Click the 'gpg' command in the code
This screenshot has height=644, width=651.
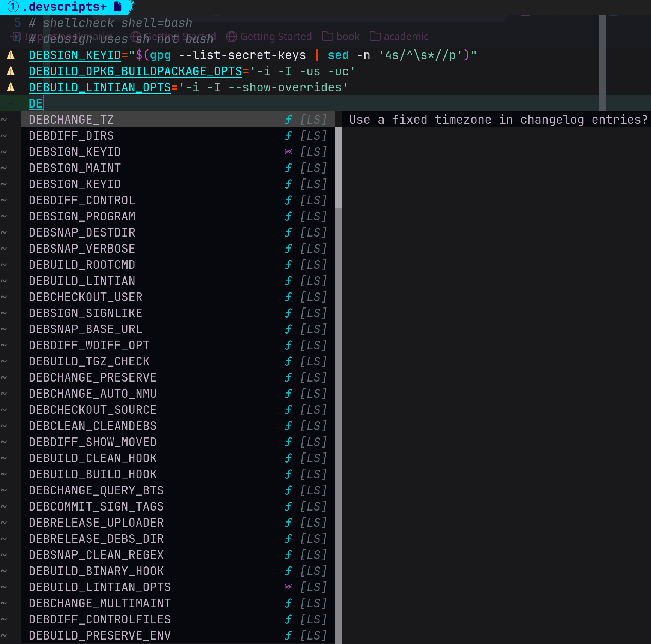[x=160, y=55]
